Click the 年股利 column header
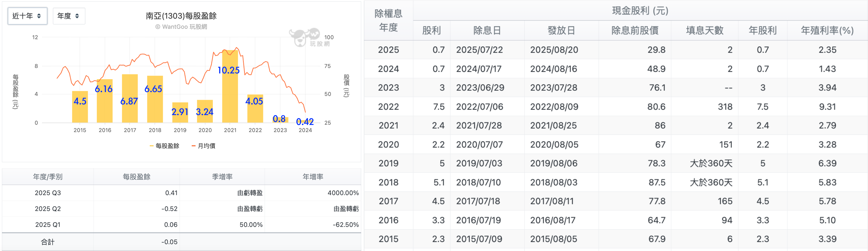868x251 pixels. [762, 31]
